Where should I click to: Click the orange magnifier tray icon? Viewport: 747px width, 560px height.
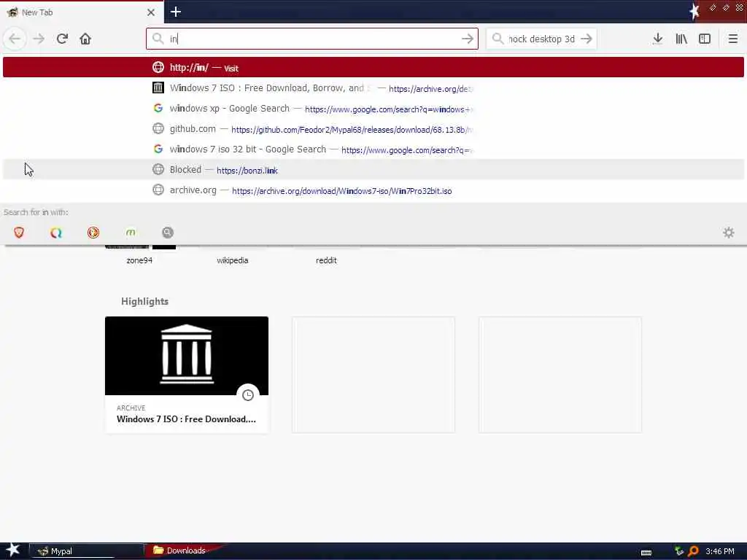coord(694,551)
